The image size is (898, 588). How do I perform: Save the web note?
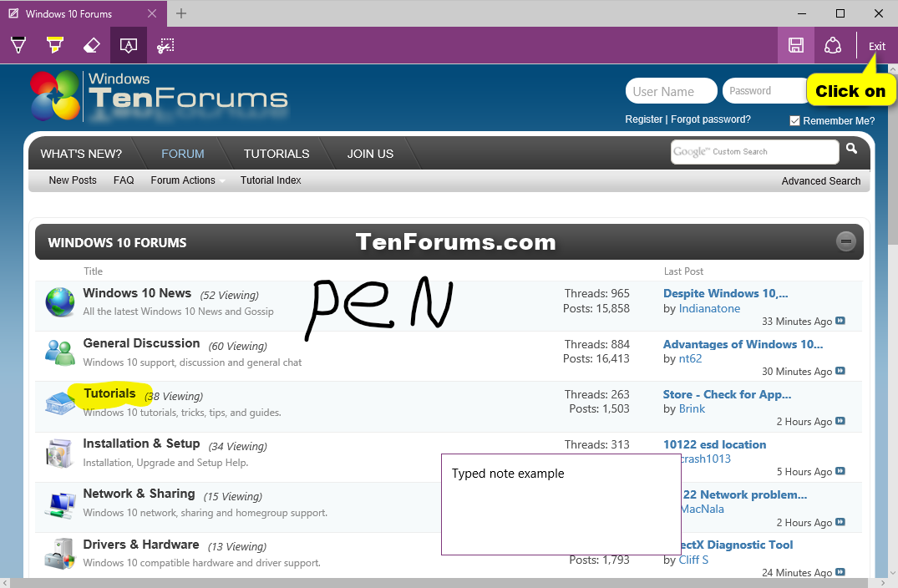coord(796,45)
